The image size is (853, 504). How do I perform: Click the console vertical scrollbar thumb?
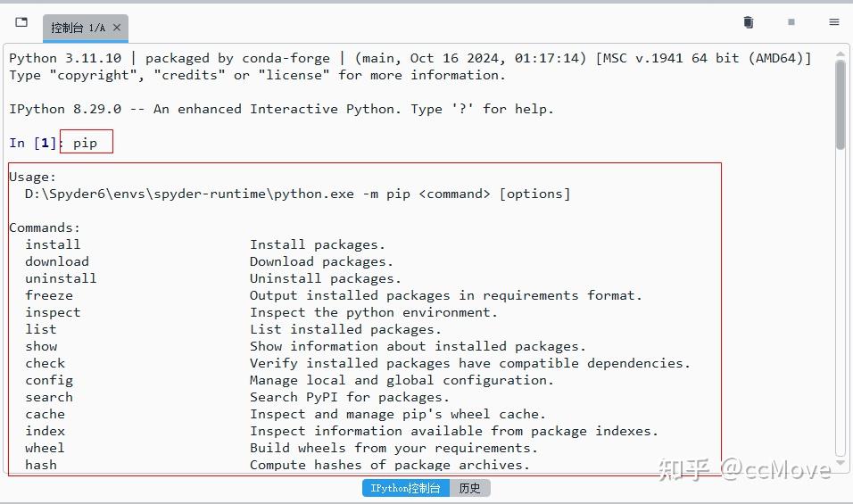pyautogui.click(x=841, y=103)
